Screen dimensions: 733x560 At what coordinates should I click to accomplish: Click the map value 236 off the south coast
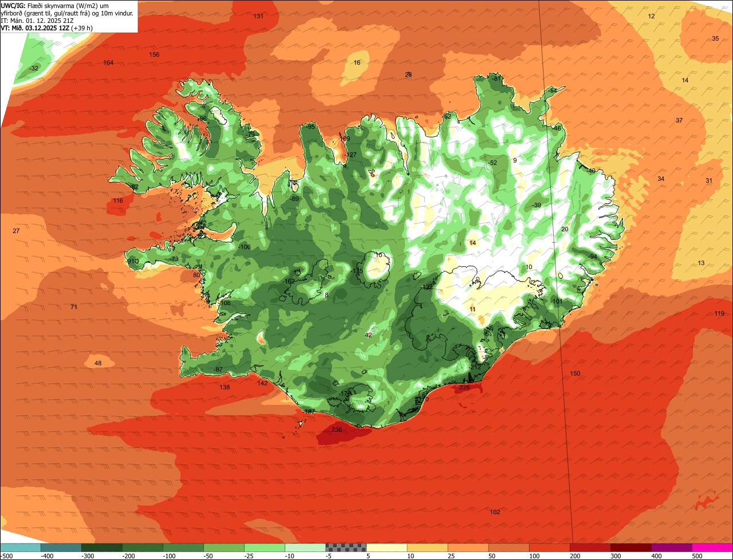(337, 429)
